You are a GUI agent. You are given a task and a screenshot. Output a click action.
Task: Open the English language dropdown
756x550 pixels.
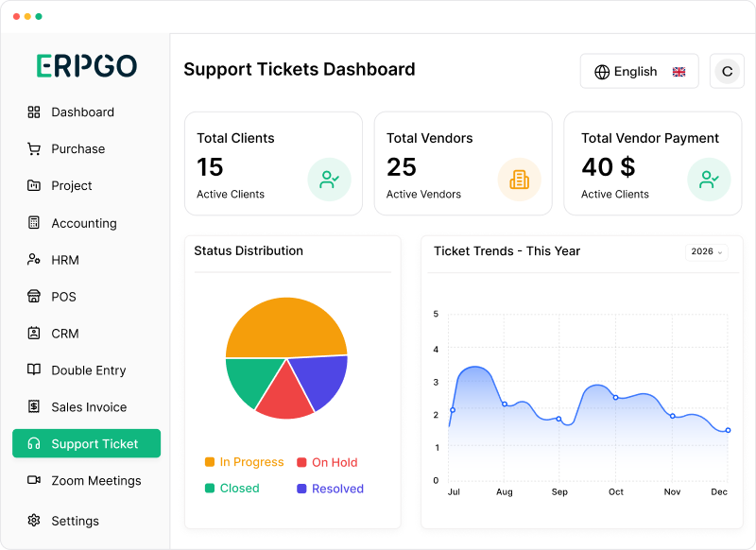point(640,71)
